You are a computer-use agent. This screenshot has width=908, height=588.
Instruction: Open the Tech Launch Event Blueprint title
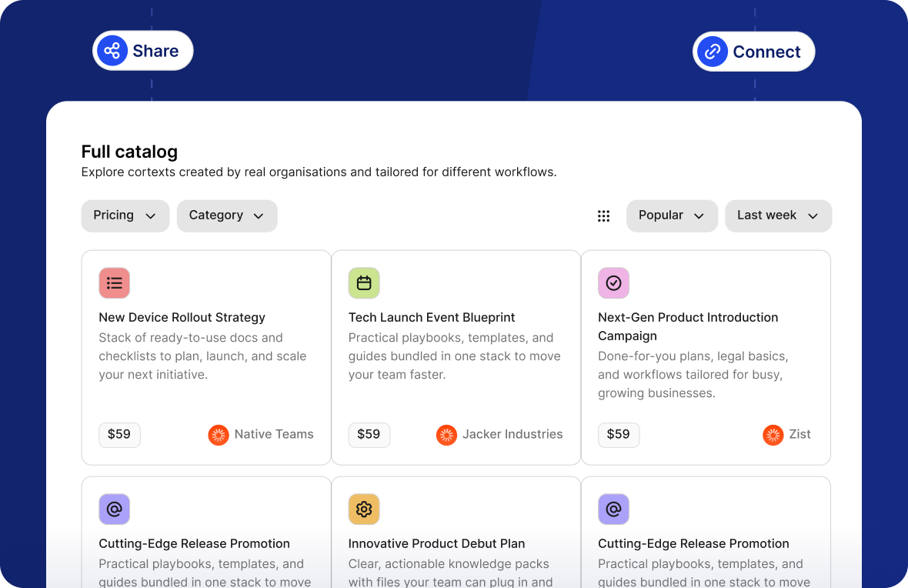[432, 317]
